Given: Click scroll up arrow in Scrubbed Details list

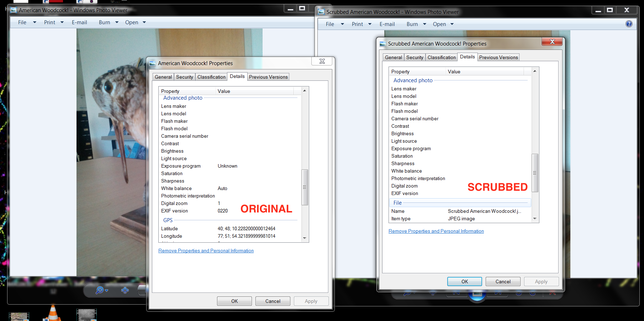Looking at the screenshot, I should point(535,71).
